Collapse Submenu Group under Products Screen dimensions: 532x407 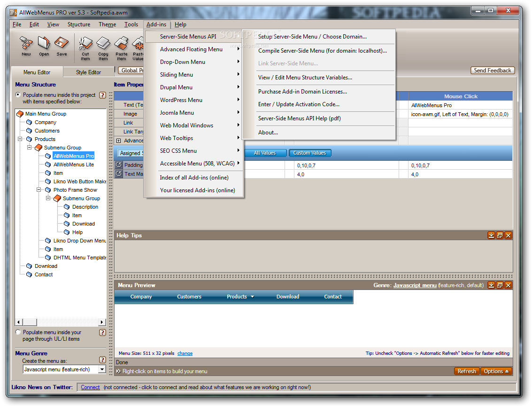pyautogui.click(x=30, y=148)
